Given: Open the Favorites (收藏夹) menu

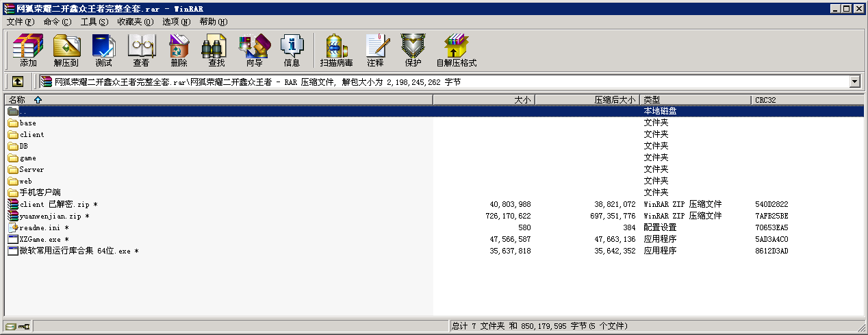Looking at the screenshot, I should (135, 22).
